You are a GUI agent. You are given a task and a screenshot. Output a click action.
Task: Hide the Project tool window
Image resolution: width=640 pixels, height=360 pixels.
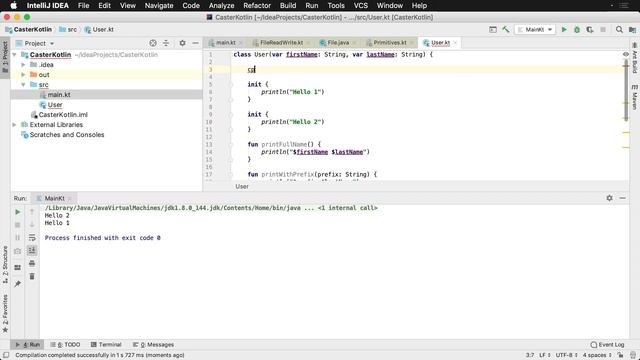click(x=196, y=43)
